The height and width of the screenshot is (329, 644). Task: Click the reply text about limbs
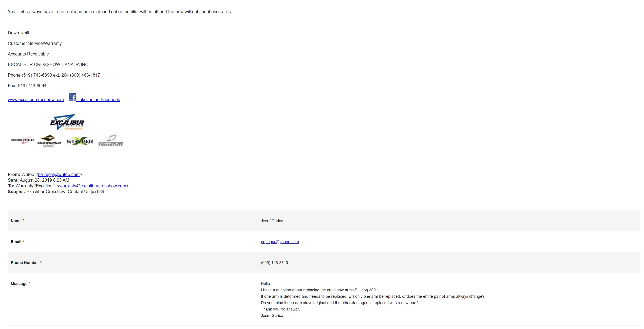click(120, 12)
